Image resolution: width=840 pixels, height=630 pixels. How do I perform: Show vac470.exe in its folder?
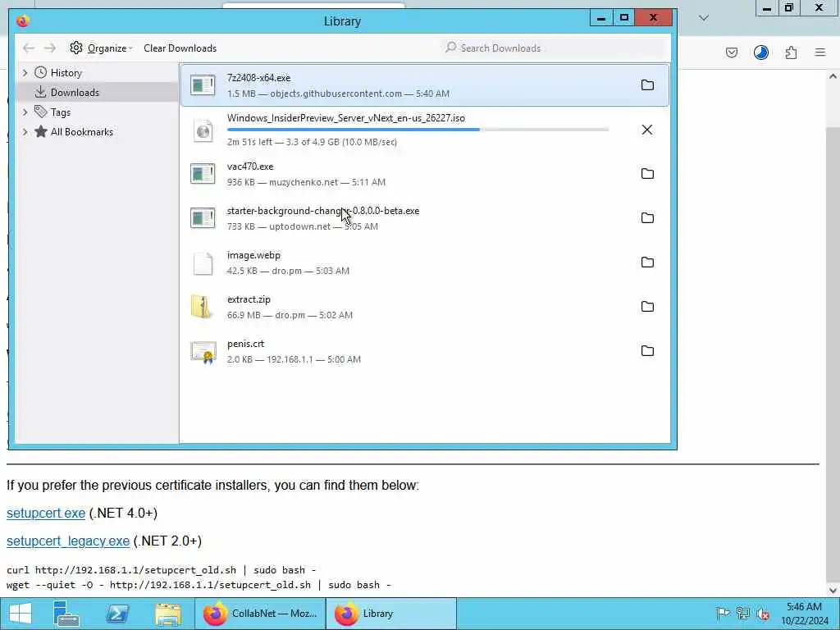(647, 174)
